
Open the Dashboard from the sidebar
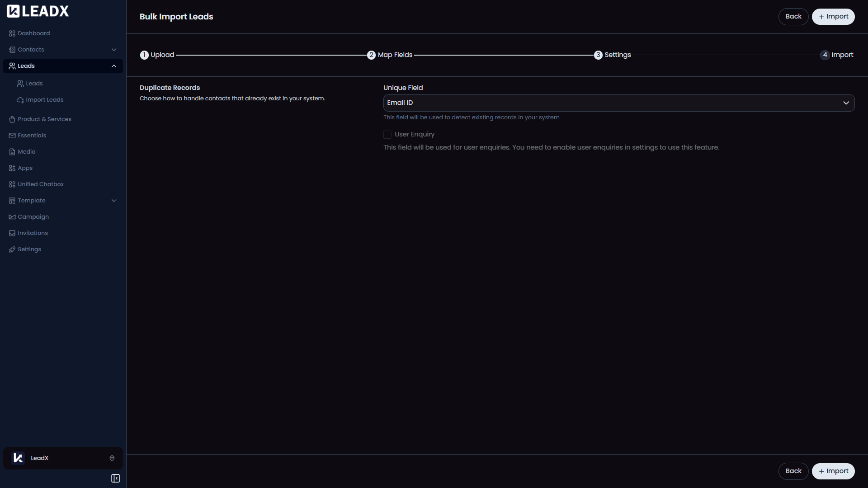click(x=33, y=33)
